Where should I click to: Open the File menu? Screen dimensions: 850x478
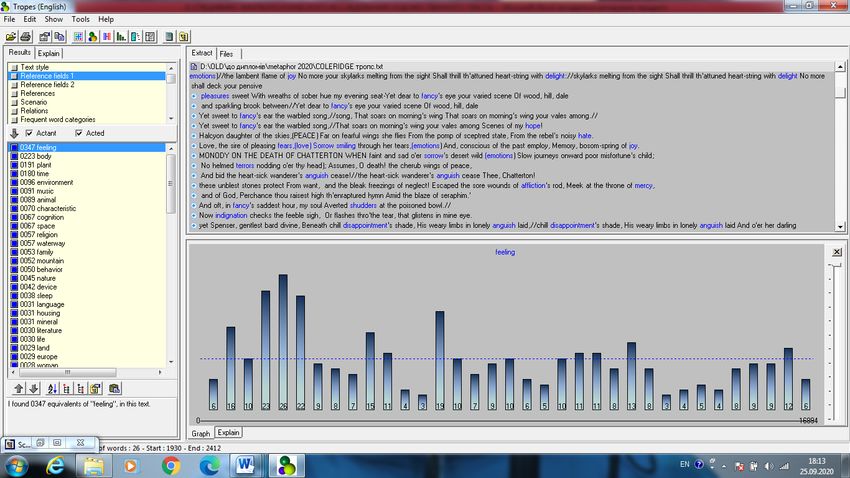pos(9,19)
